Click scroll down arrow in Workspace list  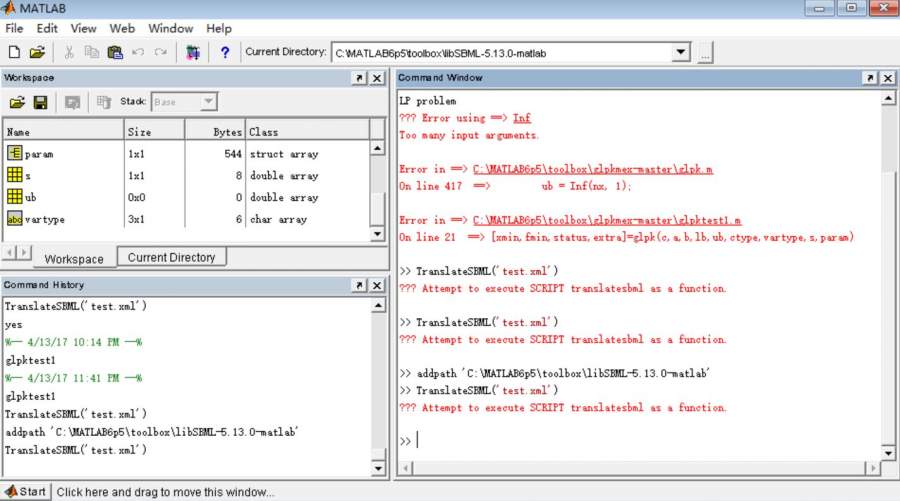click(377, 234)
